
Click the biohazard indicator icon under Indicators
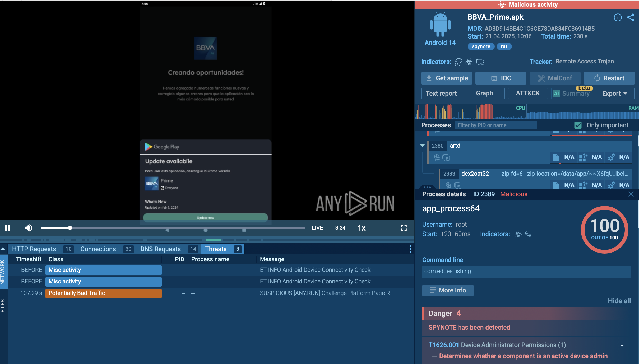pyautogui.click(x=469, y=62)
